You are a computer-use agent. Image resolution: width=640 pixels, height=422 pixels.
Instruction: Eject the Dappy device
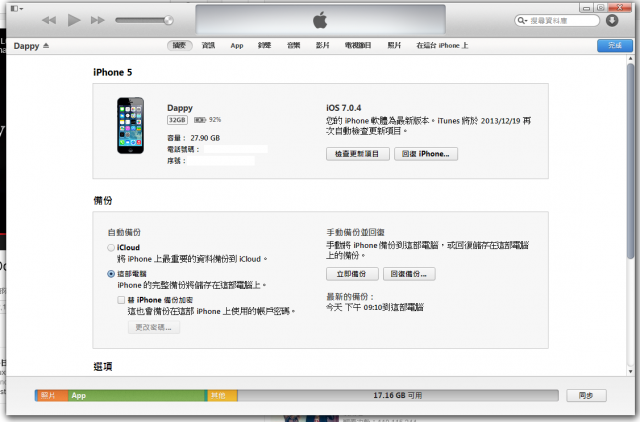[x=46, y=45]
